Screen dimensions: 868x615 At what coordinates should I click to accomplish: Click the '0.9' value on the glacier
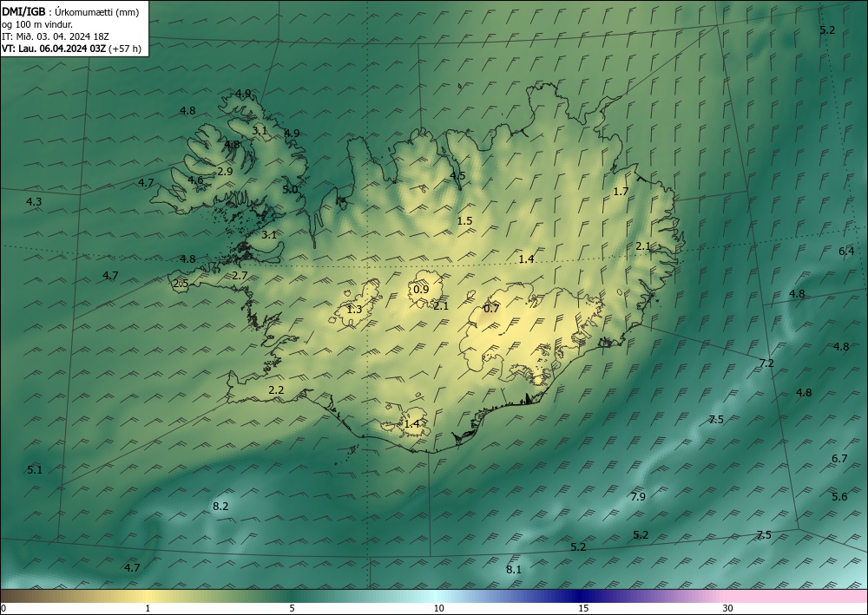point(421,289)
